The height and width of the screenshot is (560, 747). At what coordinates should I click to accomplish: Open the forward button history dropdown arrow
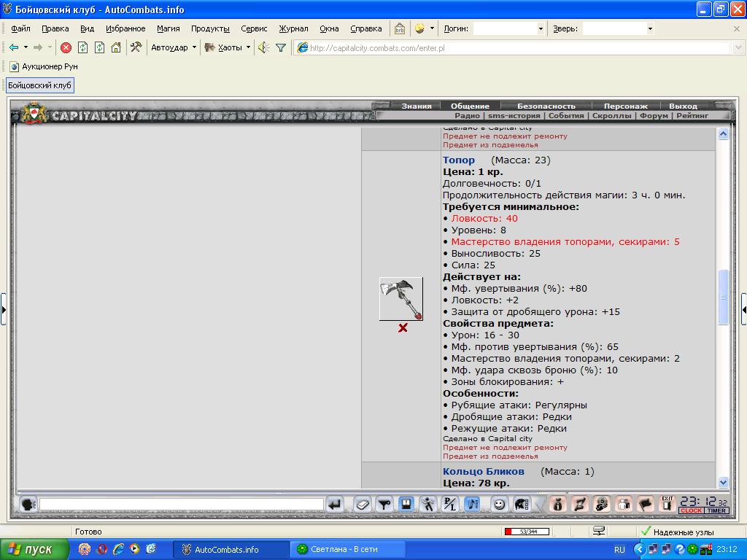click(50, 47)
